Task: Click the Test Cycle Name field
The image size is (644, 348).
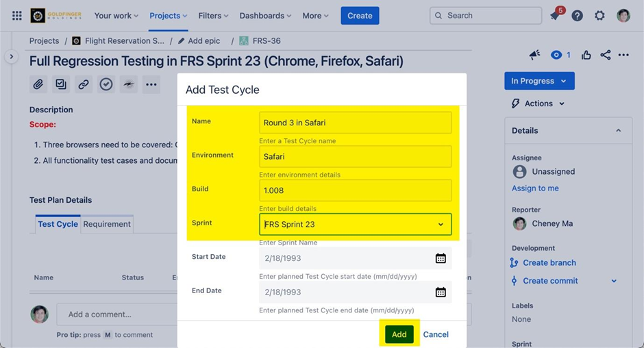Action: pyautogui.click(x=355, y=123)
